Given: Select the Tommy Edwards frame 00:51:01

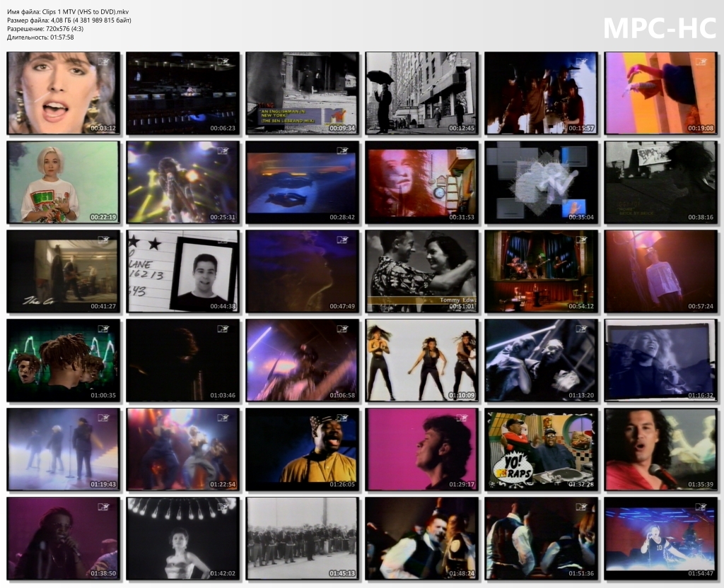Looking at the screenshot, I should click(x=422, y=271).
